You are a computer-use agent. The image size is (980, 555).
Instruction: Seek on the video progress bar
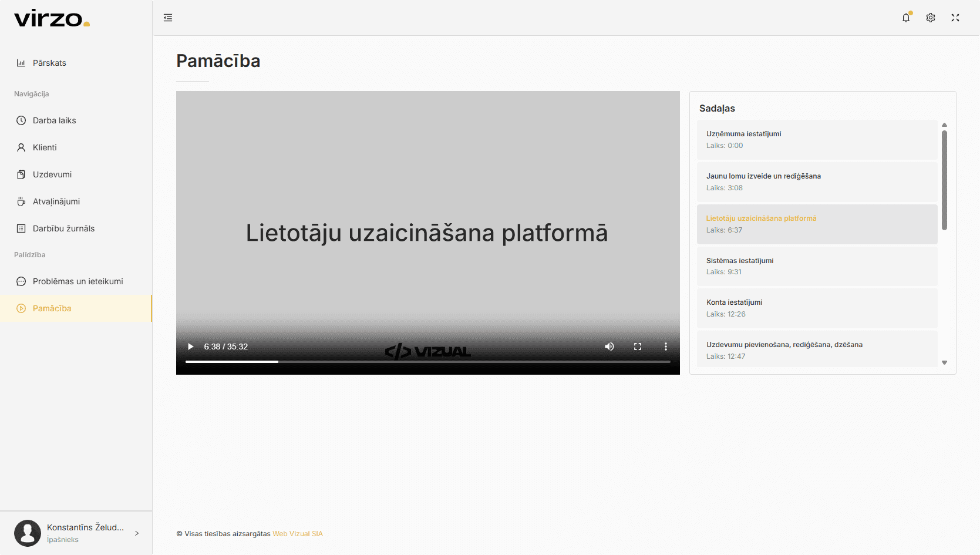click(x=428, y=362)
